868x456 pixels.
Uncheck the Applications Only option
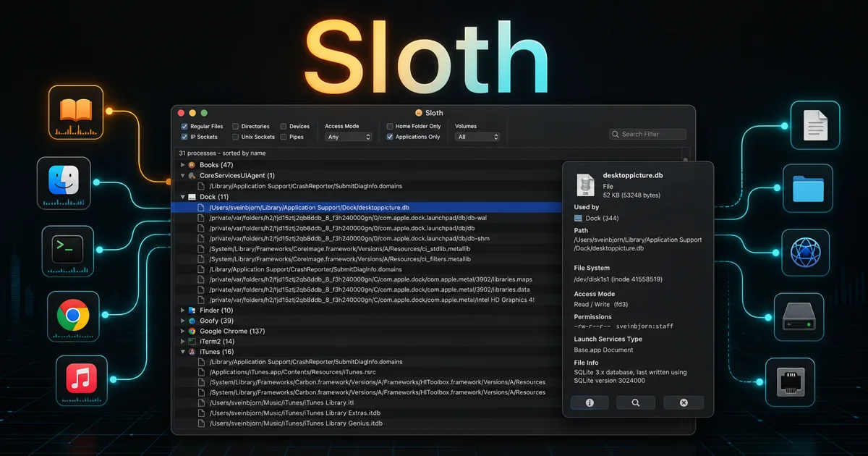pyautogui.click(x=390, y=137)
